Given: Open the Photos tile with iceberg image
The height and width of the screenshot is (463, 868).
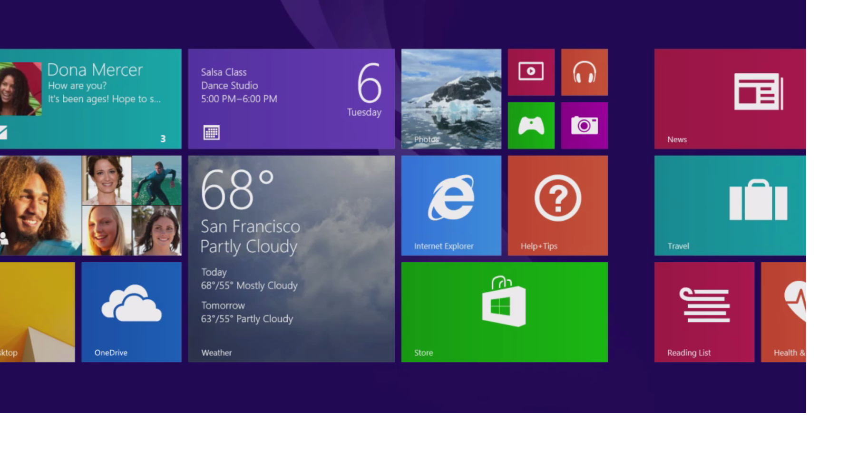Looking at the screenshot, I should (x=451, y=99).
